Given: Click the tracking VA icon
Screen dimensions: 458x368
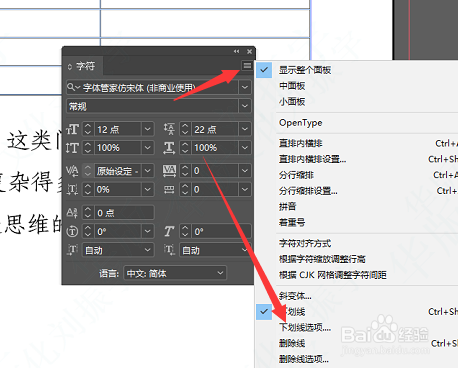Looking at the screenshot, I should tap(169, 171).
